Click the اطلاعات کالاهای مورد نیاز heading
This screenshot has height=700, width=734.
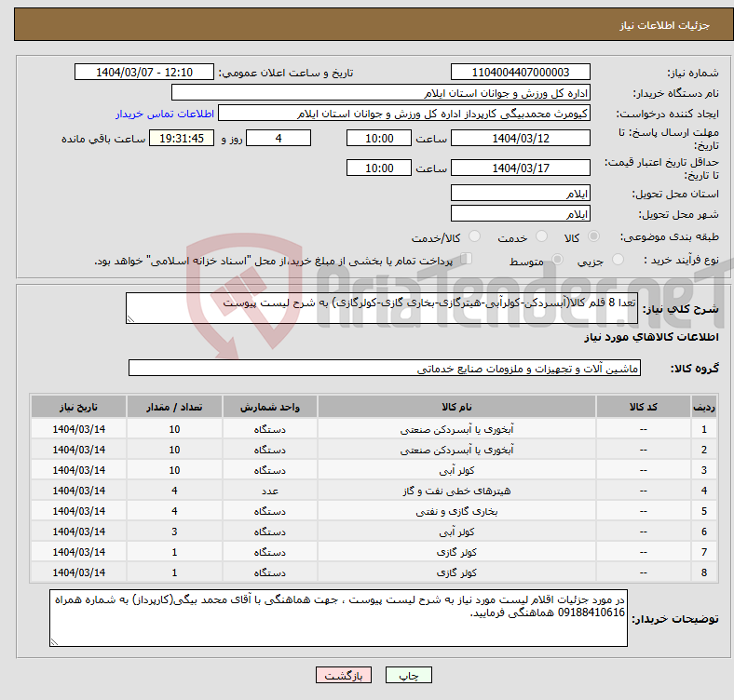coord(651,337)
